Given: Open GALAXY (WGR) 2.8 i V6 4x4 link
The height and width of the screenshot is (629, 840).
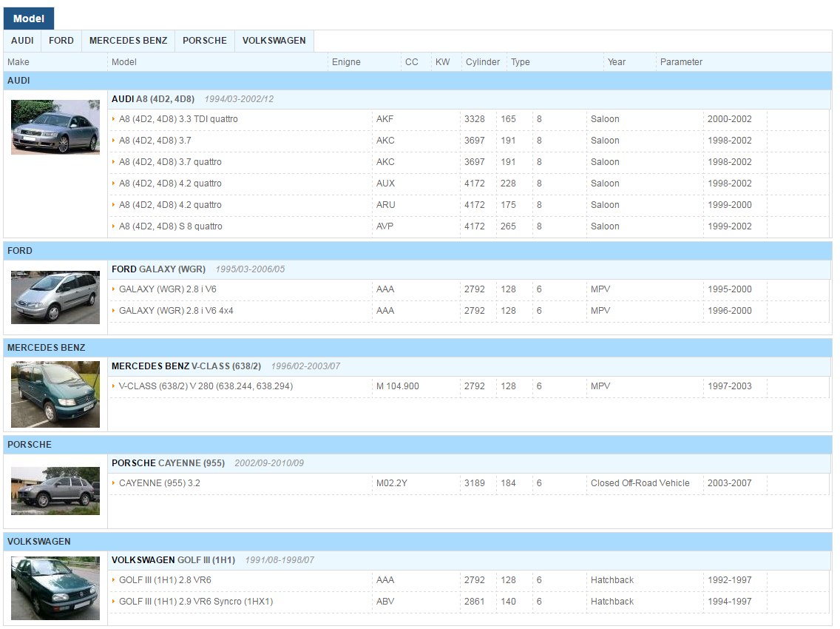Looking at the screenshot, I should tap(176, 311).
